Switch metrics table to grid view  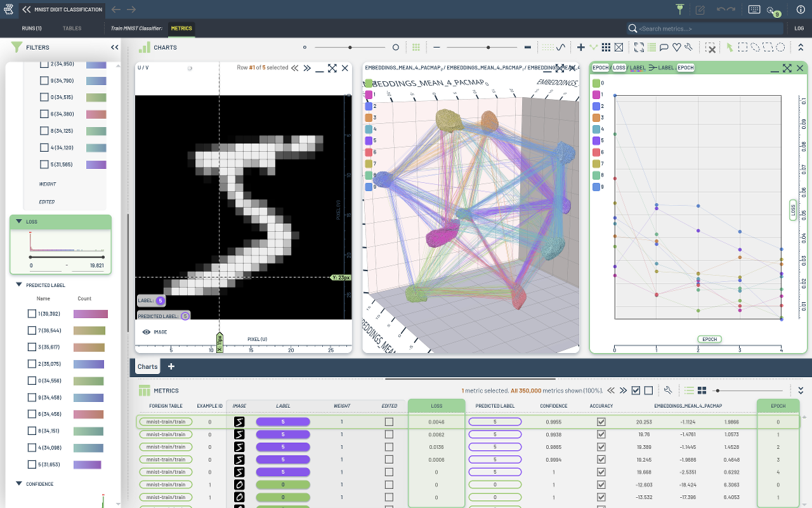(x=702, y=391)
